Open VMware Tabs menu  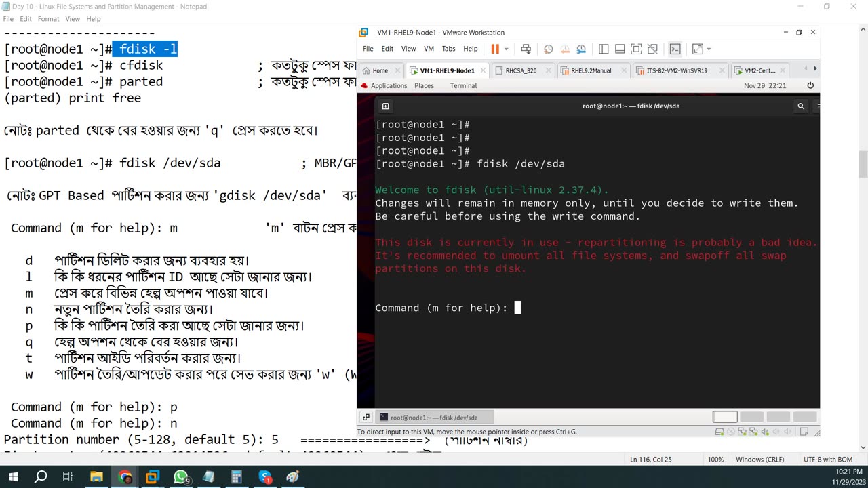448,49
